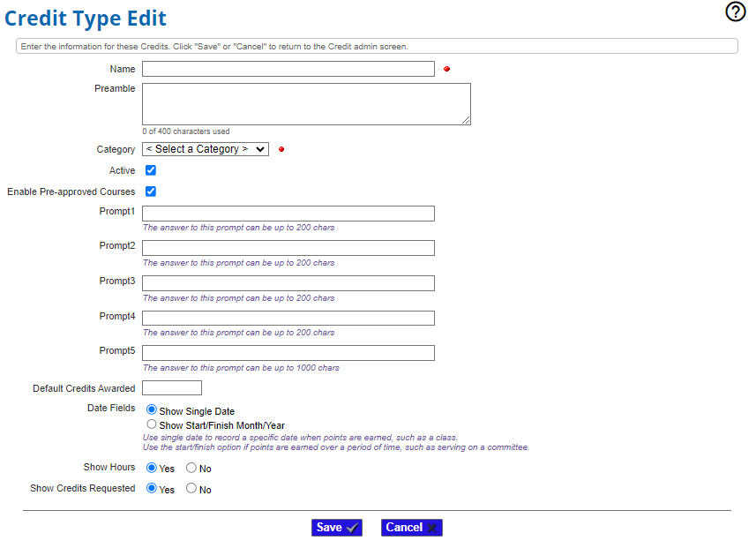Select the Prompt5 input field
Viewport: 756px width, 548px height.
point(288,353)
